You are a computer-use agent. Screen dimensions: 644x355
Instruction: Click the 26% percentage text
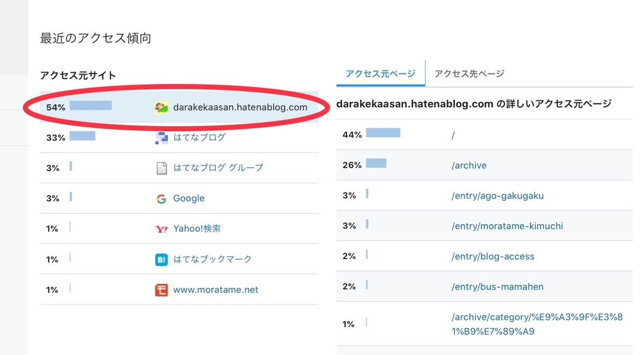point(352,165)
